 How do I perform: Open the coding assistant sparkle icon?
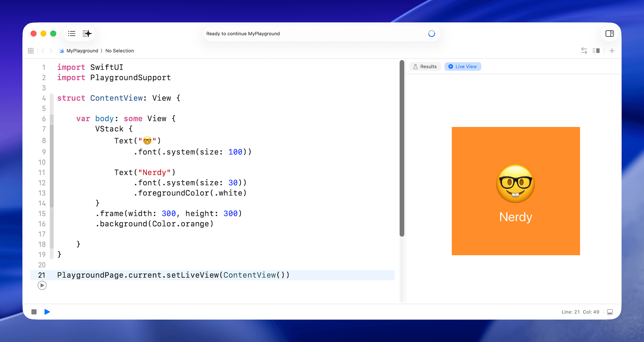(x=87, y=34)
